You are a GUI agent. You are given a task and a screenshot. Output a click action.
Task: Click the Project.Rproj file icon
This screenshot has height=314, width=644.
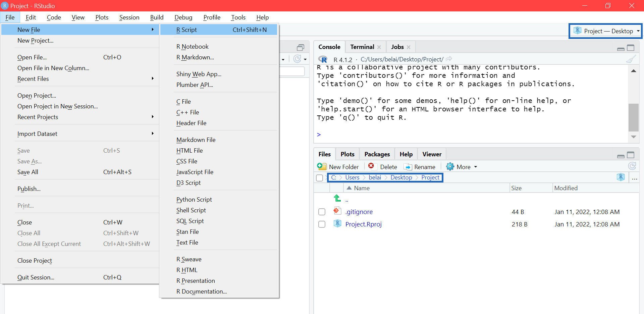point(337,223)
